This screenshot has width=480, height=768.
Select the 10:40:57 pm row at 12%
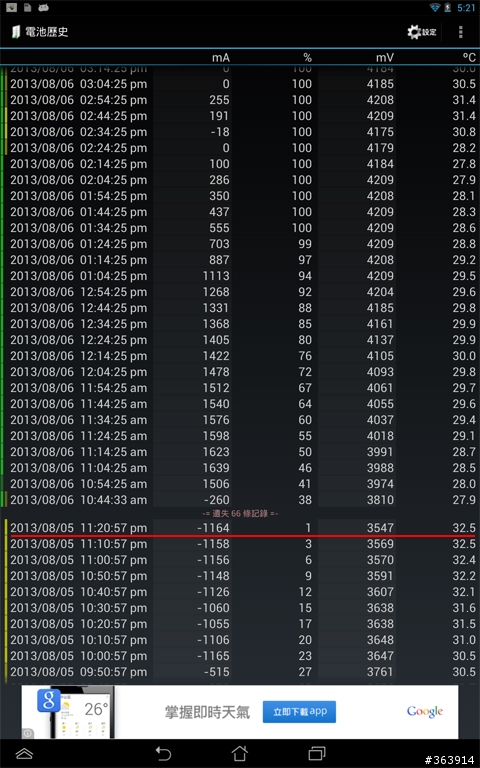coord(240,592)
